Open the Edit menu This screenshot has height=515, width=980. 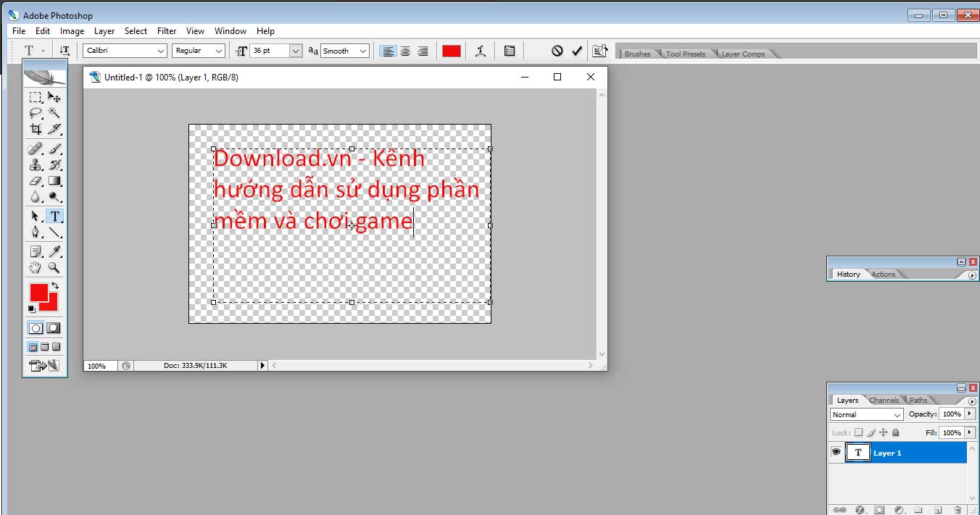click(43, 31)
